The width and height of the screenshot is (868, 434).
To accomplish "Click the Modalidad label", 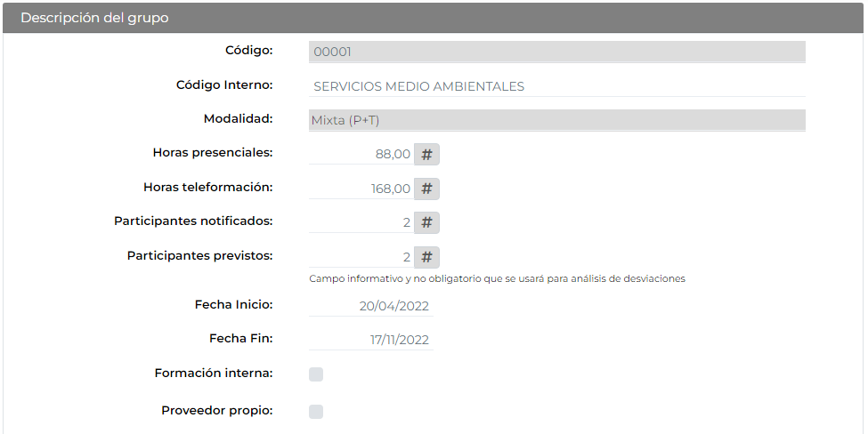I will coord(238,119).
